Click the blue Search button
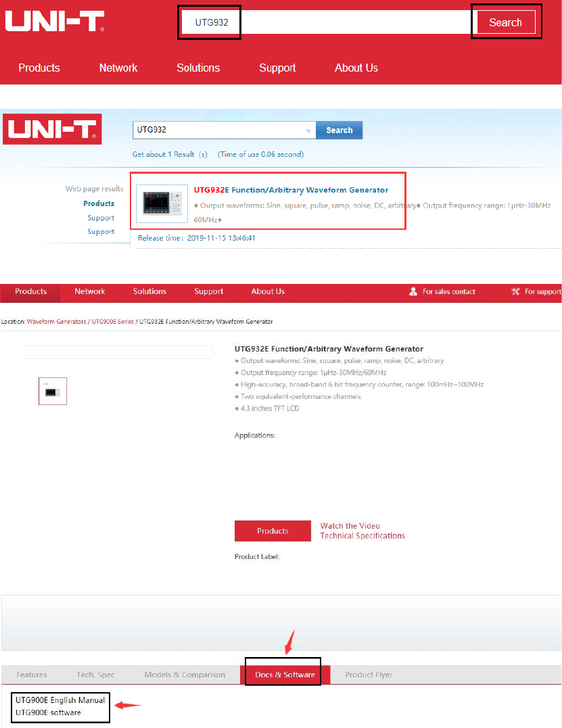Viewport: 562px width, 728px height. (339, 130)
